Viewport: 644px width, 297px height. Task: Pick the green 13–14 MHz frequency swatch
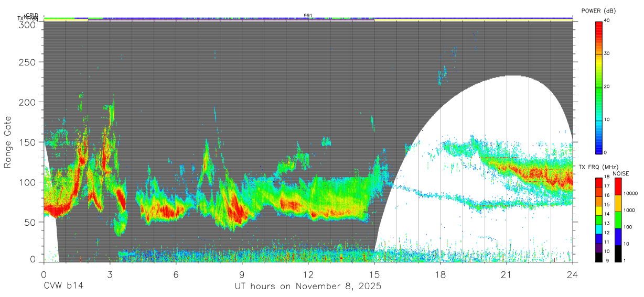tap(599, 220)
